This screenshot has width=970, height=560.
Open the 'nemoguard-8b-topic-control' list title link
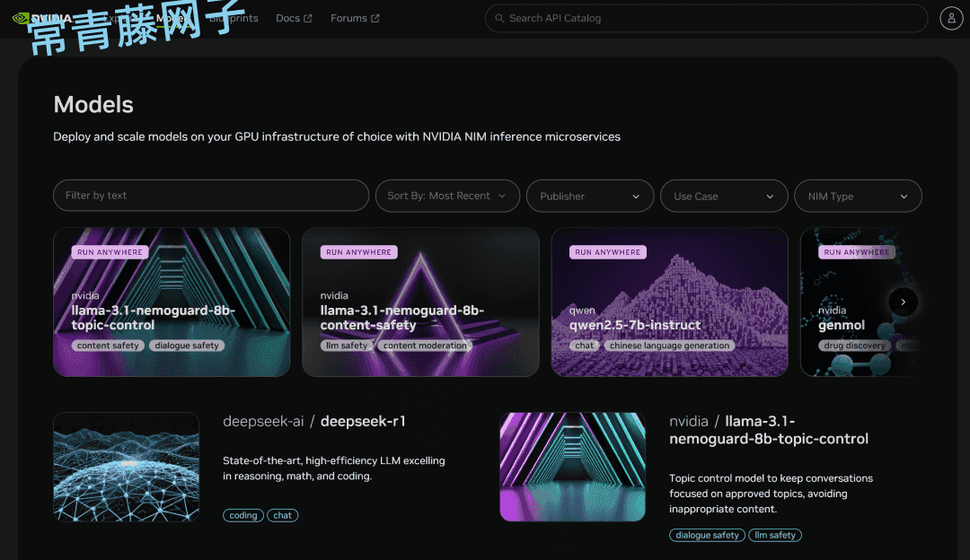pyautogui.click(x=769, y=430)
